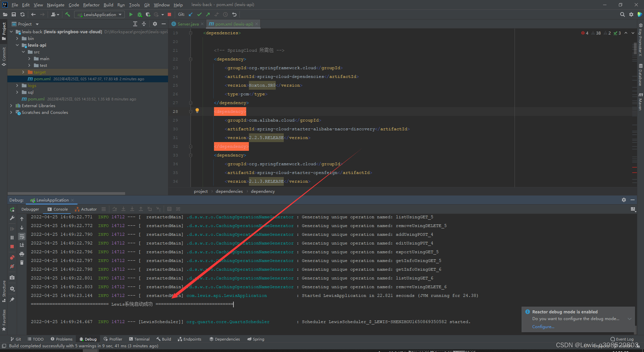Toggle the Commit tool window stripe button
The width and height of the screenshot is (644, 352).
pos(4,56)
